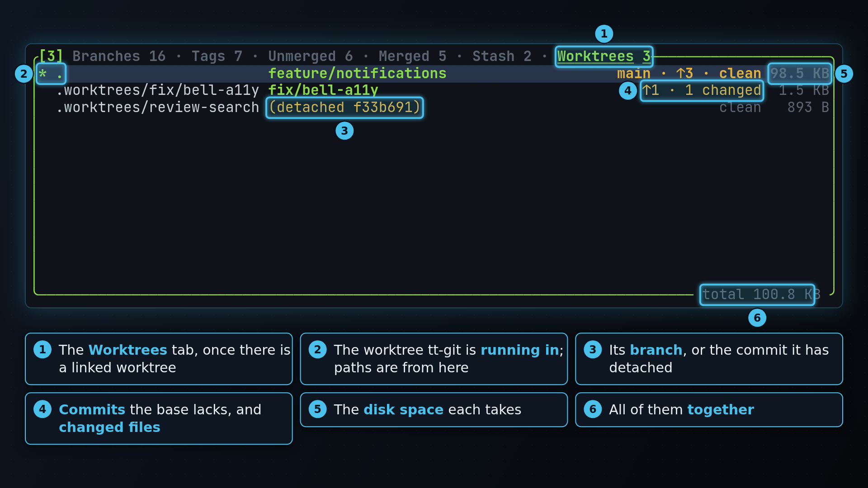
Task: Click the legend card about the Worktrees tab
Action: [x=159, y=359]
